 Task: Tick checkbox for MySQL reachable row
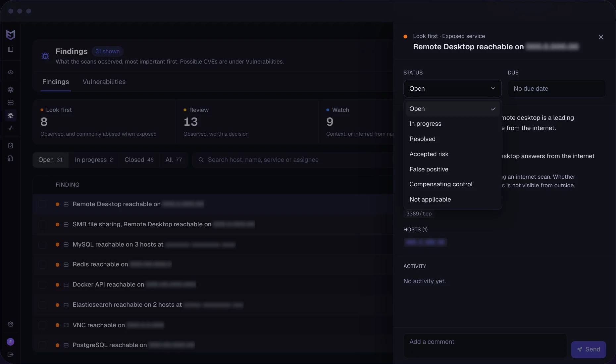(x=42, y=245)
